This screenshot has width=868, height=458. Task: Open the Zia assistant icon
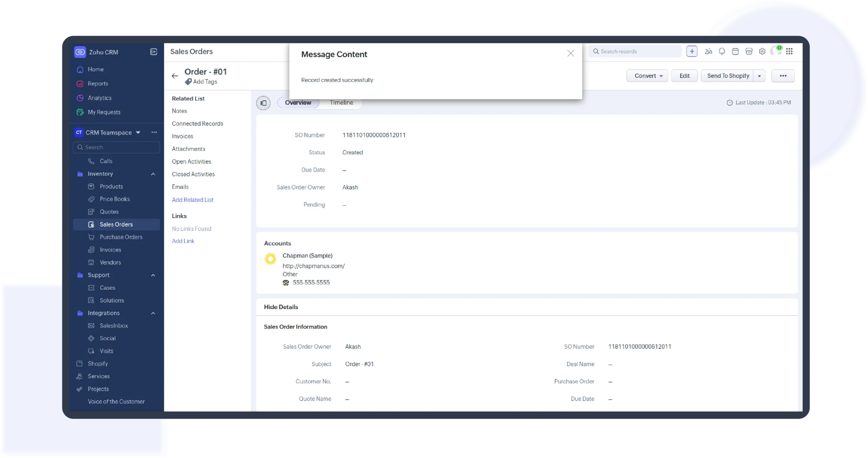[708, 51]
